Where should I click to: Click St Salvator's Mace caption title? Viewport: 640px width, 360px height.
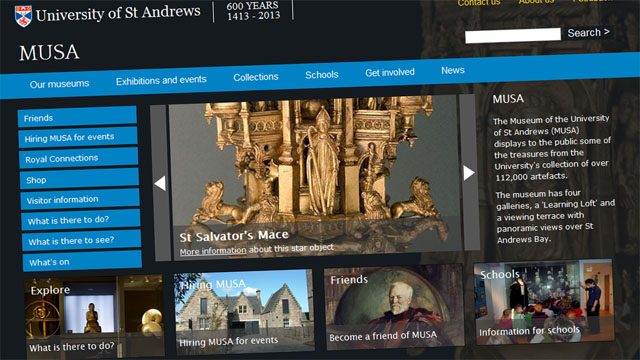coord(234,236)
